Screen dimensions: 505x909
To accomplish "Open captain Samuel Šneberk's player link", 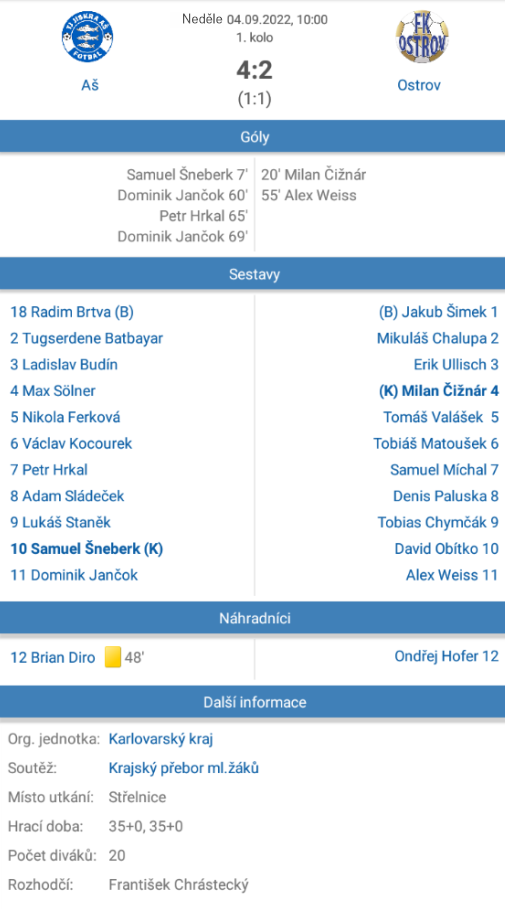I will tap(86, 548).
